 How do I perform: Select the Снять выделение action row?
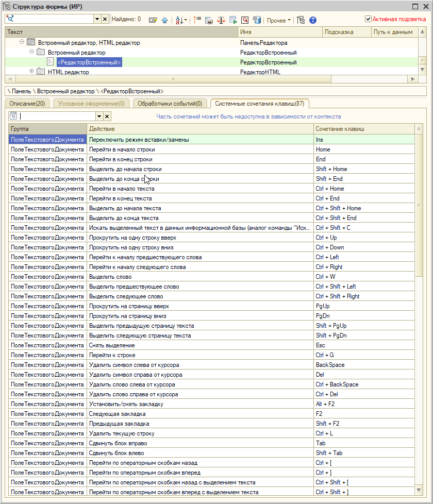211,345
